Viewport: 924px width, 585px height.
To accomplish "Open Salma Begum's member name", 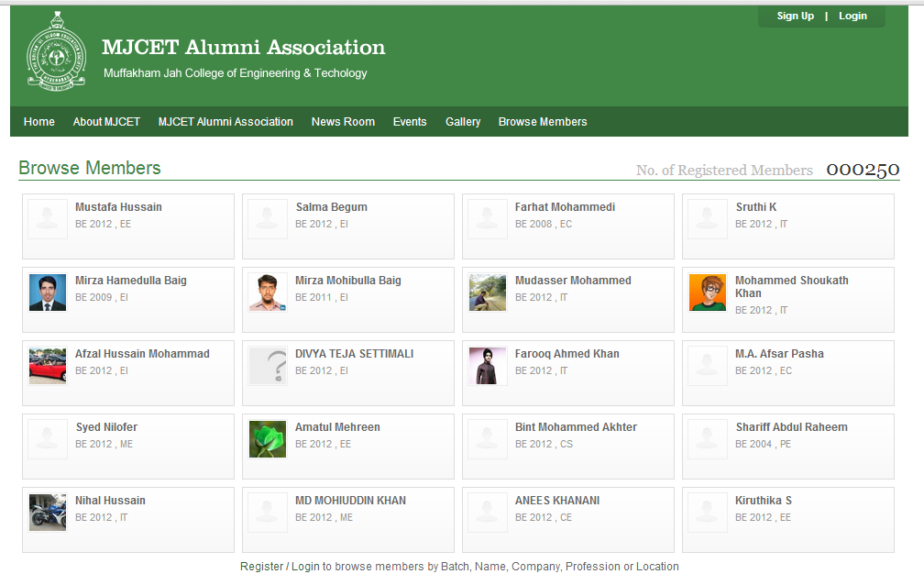I will (331, 207).
